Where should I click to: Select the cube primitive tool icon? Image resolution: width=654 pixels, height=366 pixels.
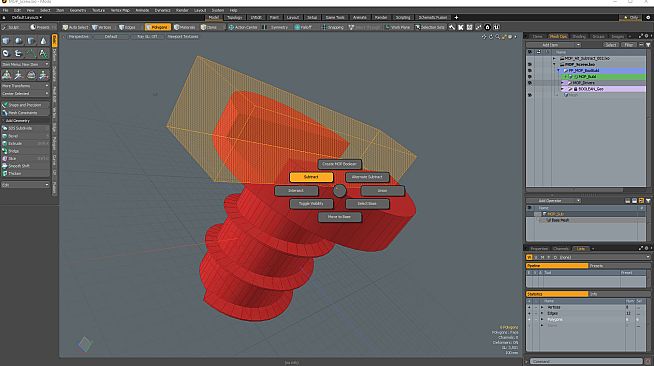tap(6, 41)
